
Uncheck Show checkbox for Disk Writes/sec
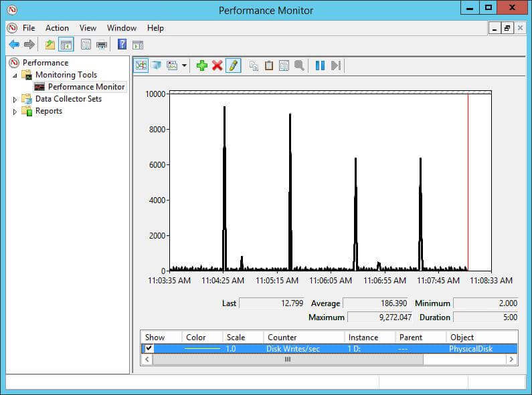[149, 349]
